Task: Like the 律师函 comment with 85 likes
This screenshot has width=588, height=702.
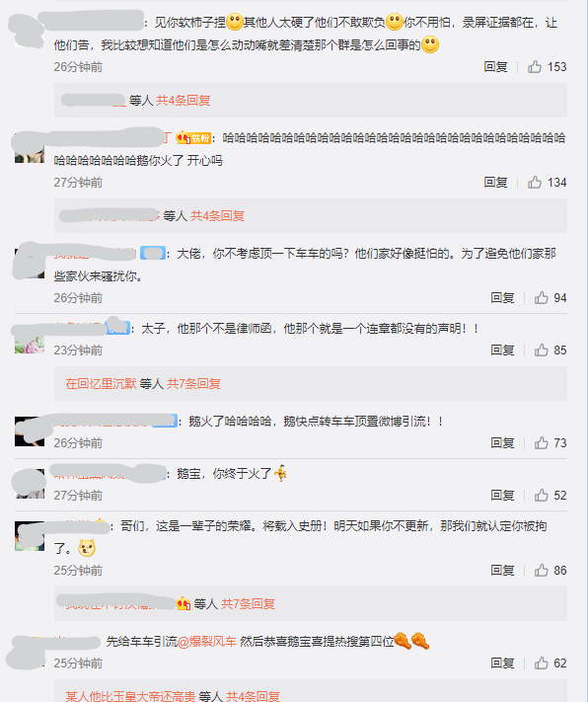Action: coord(541,351)
